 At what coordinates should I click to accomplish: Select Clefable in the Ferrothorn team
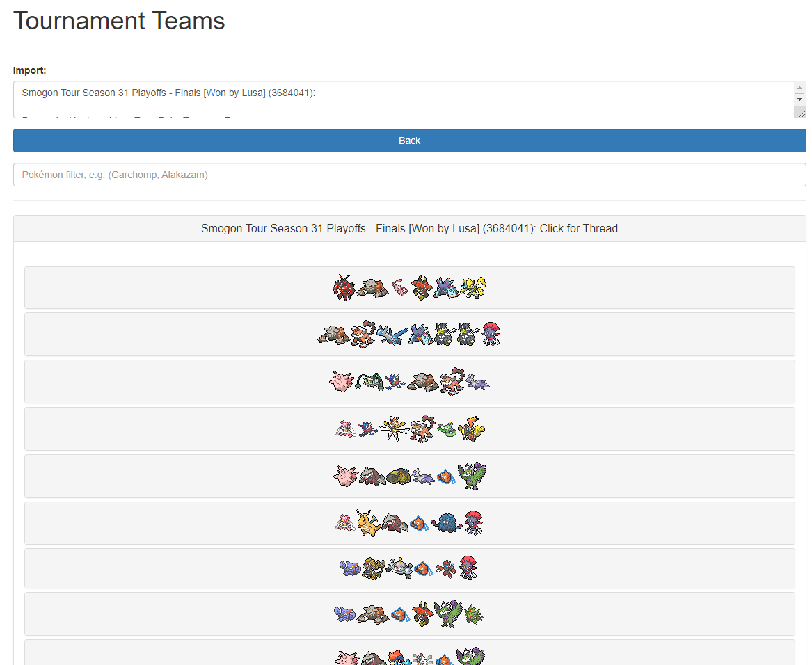click(x=342, y=382)
